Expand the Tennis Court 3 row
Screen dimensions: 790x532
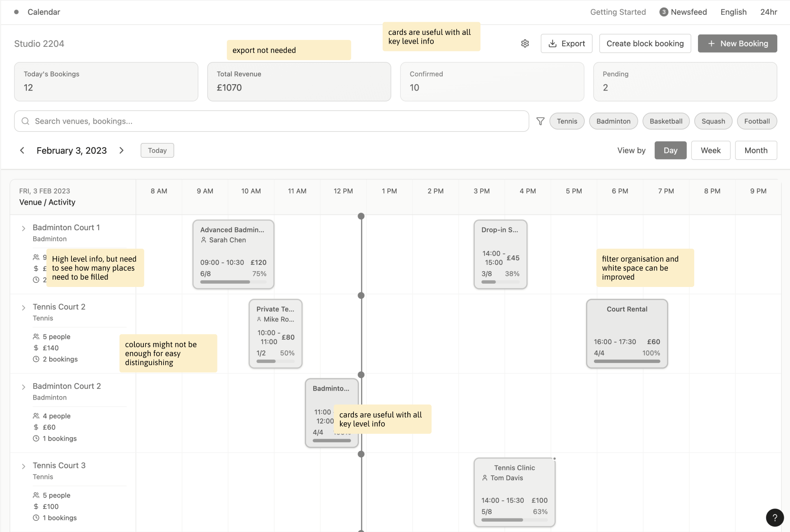[23, 467]
